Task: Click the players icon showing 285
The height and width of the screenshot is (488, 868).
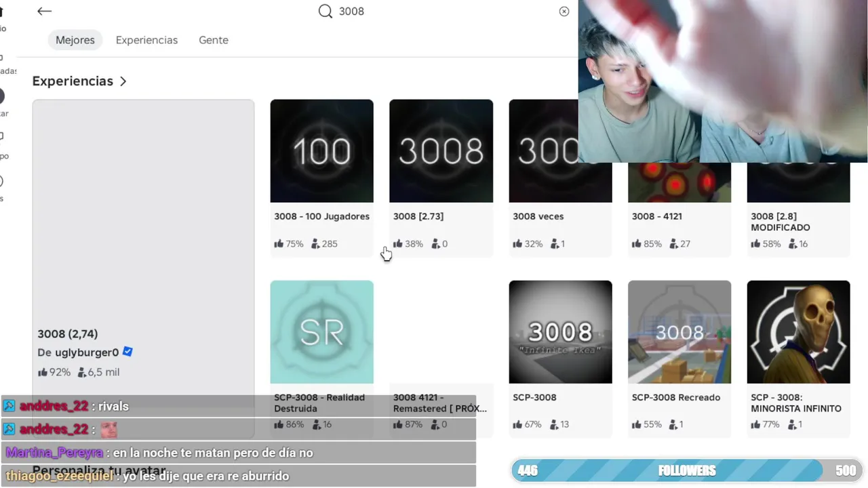Action: tap(315, 244)
